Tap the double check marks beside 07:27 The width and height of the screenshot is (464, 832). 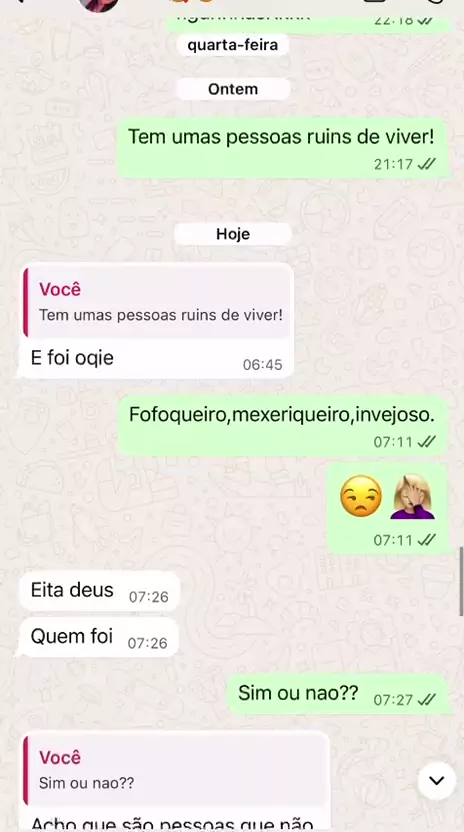click(426, 700)
